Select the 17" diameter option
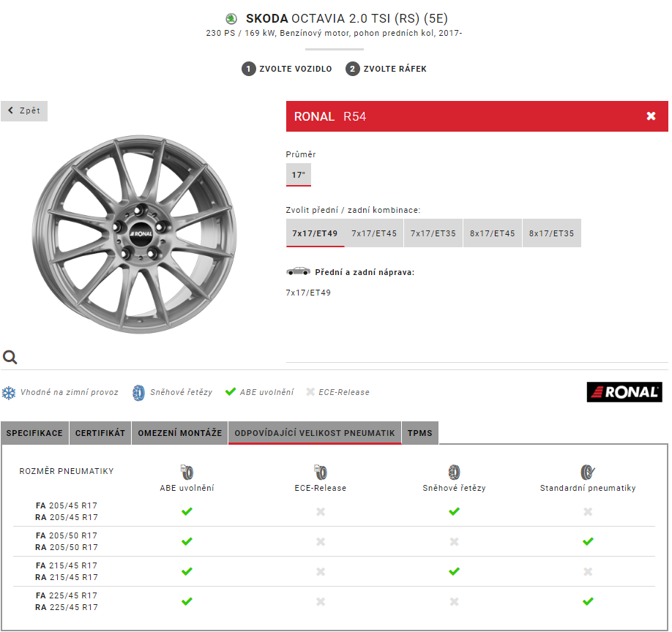Viewport: 672px width, 632px height. pyautogui.click(x=299, y=175)
